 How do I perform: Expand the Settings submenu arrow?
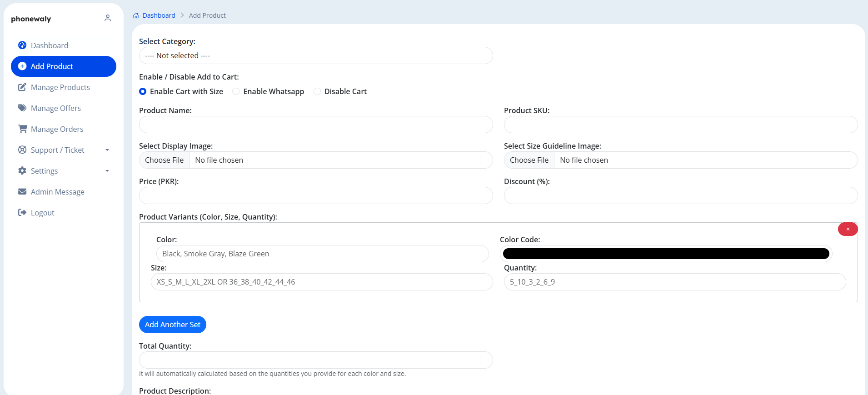107,171
